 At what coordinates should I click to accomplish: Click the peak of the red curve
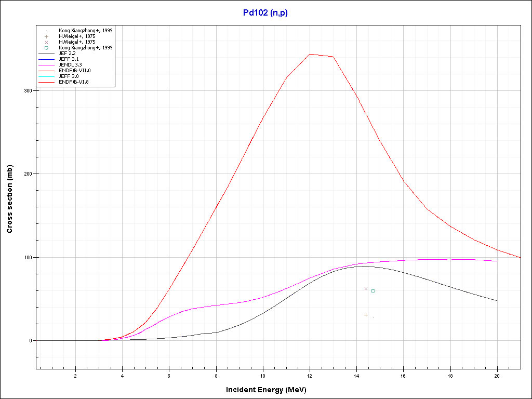click(x=310, y=54)
